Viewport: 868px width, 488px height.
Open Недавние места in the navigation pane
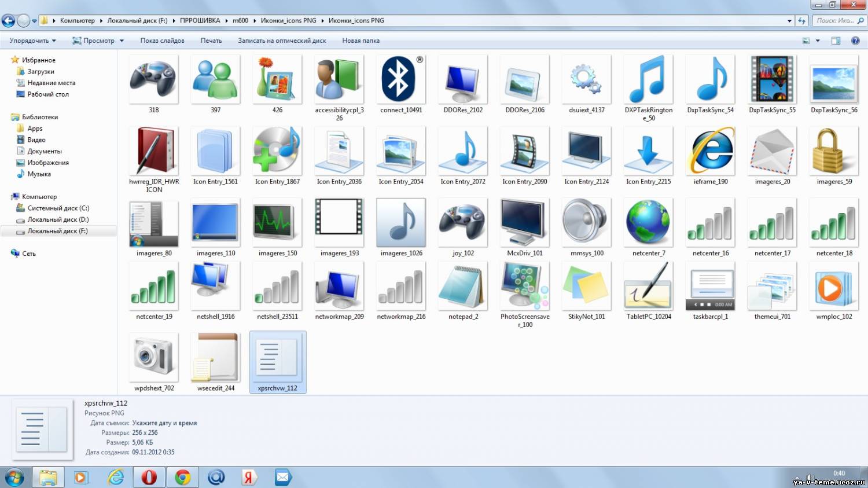pyautogui.click(x=51, y=83)
